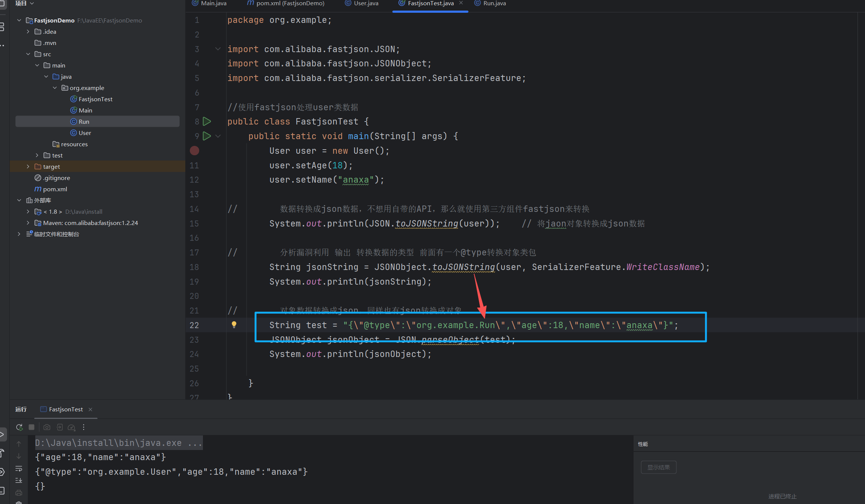Open the run toolbar more options menu
The height and width of the screenshot is (504, 865).
pyautogui.click(x=84, y=427)
